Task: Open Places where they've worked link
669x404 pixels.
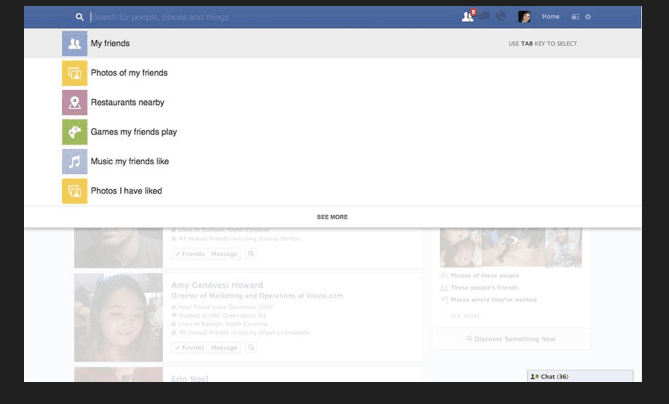Action: [x=494, y=300]
